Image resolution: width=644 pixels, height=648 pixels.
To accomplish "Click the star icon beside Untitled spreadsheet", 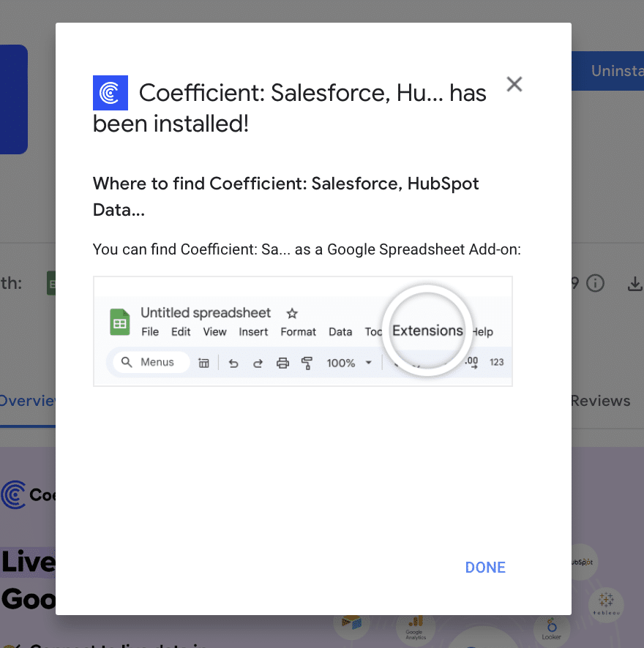I will (292, 314).
